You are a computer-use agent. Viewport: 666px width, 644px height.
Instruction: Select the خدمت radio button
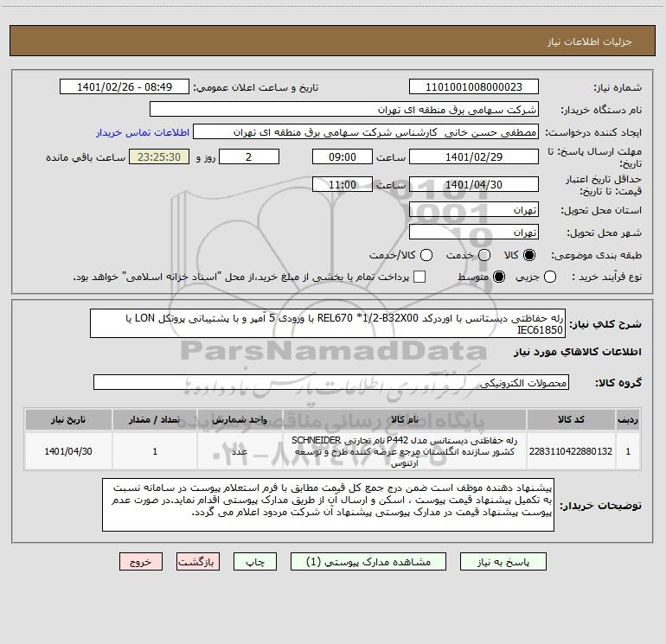pyautogui.click(x=484, y=255)
